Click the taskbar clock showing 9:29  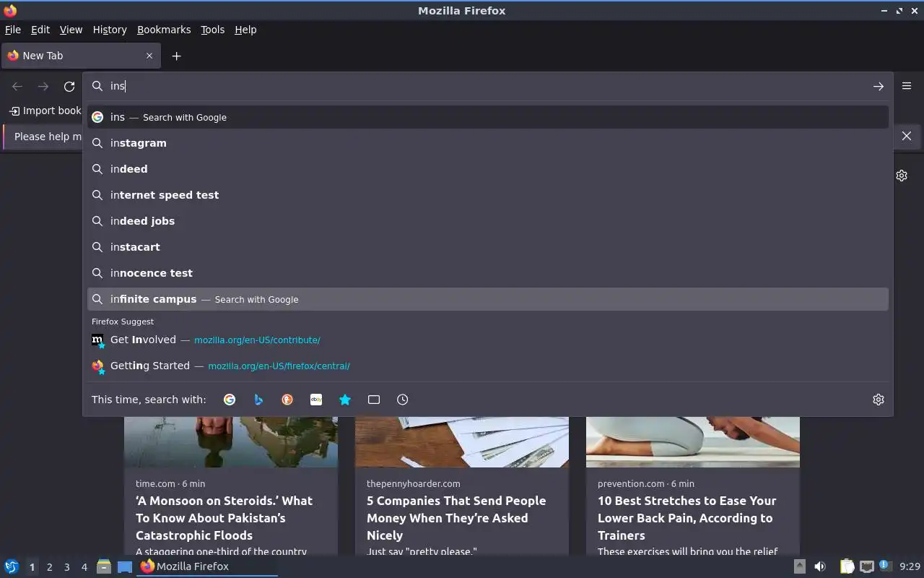tap(910, 566)
